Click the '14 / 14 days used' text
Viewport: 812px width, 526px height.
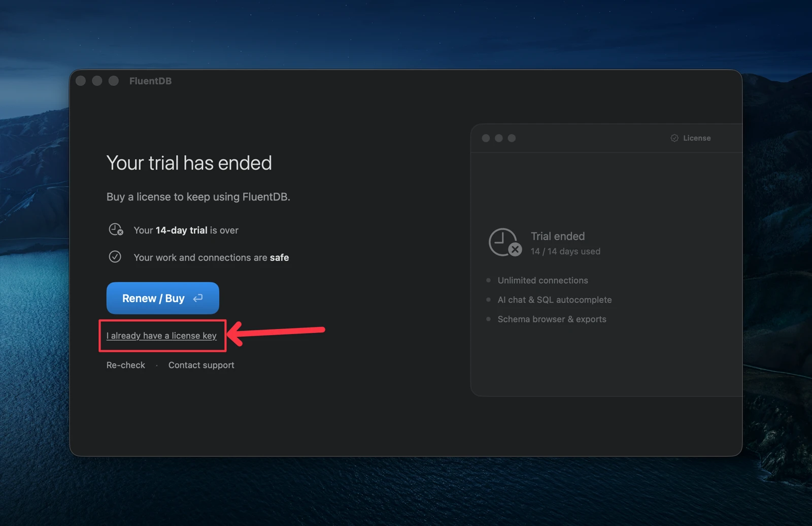(x=565, y=251)
